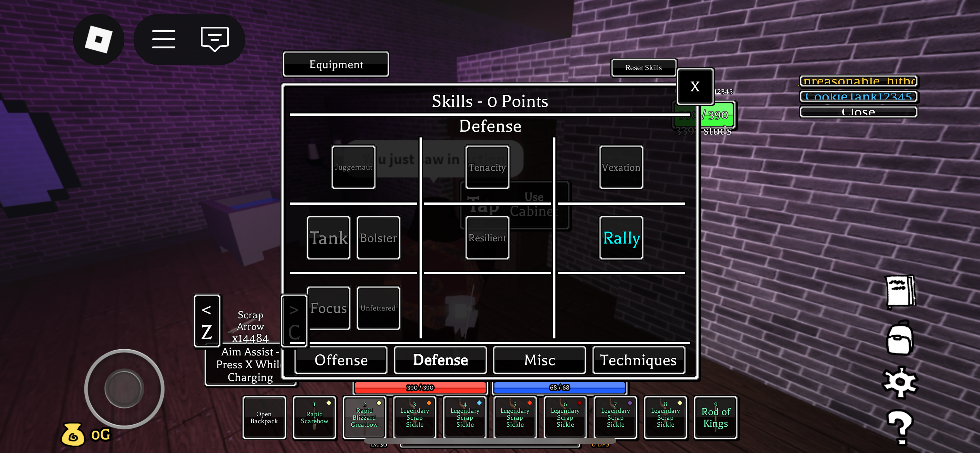The image size is (980, 453).
Task: Switch to the Techniques tab
Action: (x=639, y=360)
